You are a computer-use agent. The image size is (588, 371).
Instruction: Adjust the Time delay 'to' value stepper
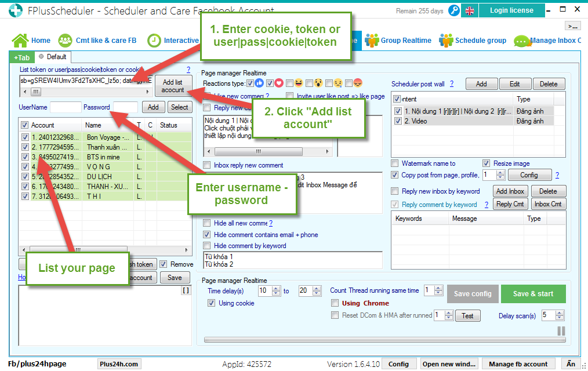(317, 291)
